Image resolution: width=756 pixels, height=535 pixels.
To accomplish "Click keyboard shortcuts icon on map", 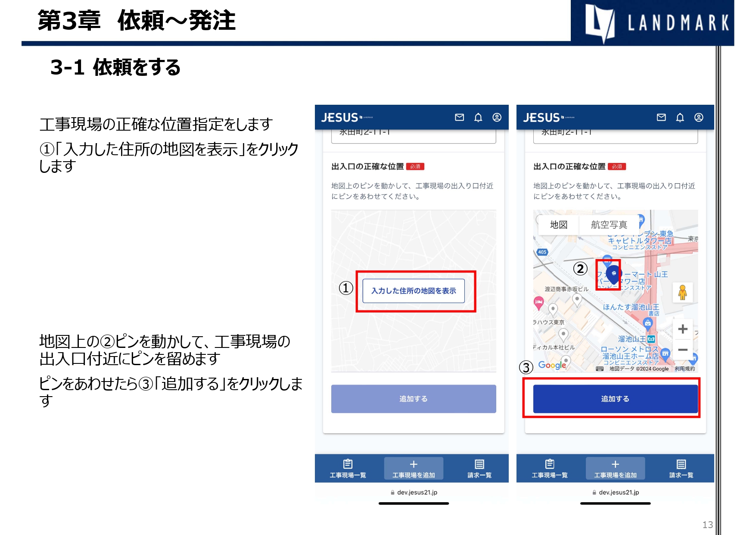I will (600, 369).
